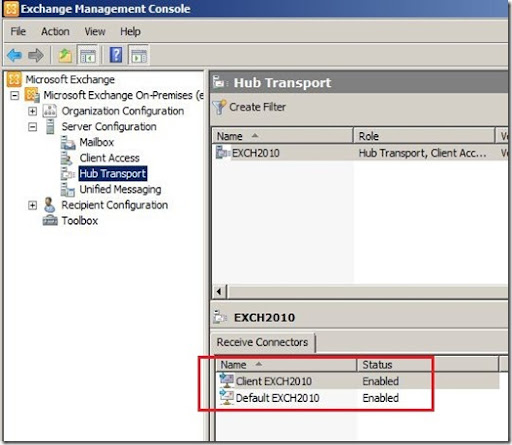The image size is (512, 445).
Task: Open Help via question mark icon
Action: tap(116, 55)
